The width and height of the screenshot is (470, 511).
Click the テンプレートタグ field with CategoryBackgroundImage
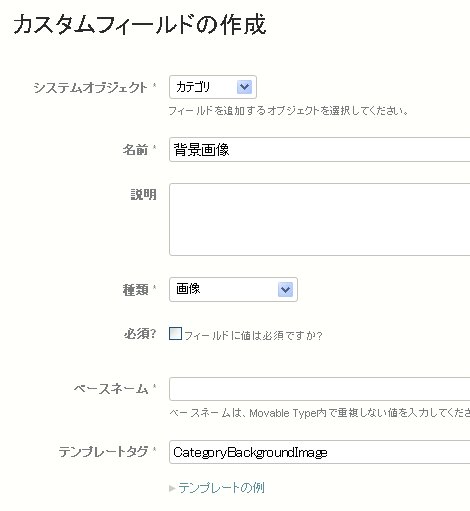pyautogui.click(x=319, y=452)
